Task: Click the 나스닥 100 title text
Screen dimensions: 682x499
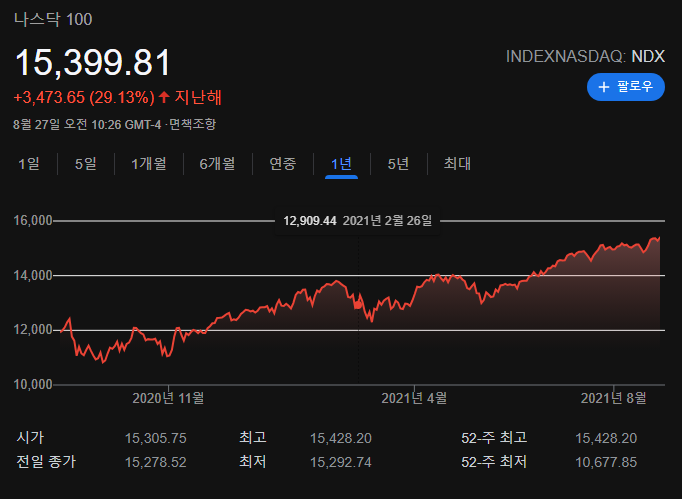Action: (x=53, y=20)
